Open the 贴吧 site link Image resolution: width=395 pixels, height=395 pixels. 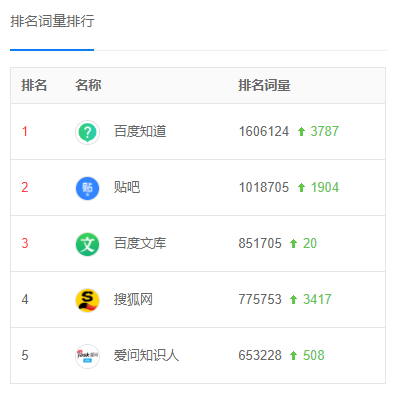127,187
